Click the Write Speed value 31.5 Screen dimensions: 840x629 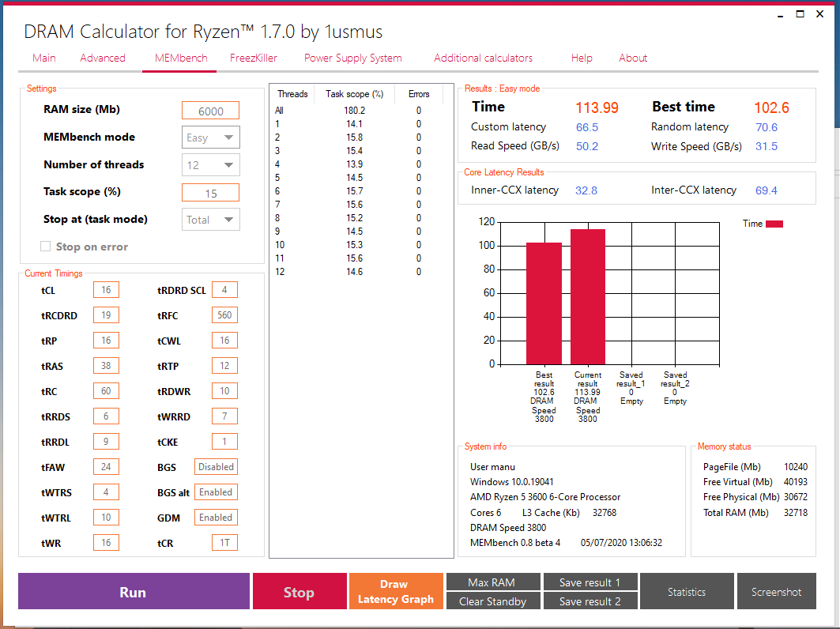tap(766, 146)
